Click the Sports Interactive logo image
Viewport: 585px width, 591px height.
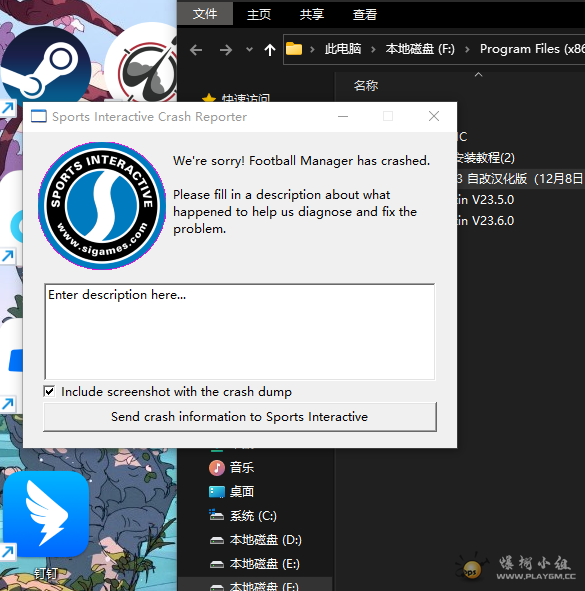tap(102, 206)
